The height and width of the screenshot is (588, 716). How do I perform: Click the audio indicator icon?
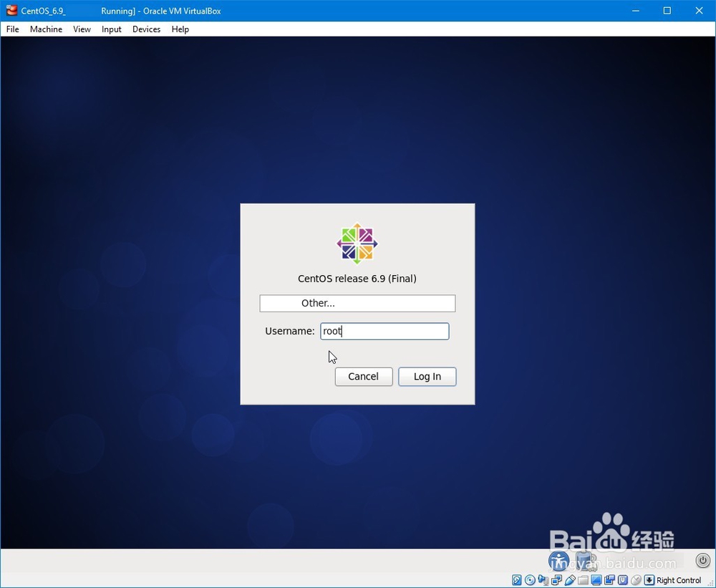tap(543, 580)
